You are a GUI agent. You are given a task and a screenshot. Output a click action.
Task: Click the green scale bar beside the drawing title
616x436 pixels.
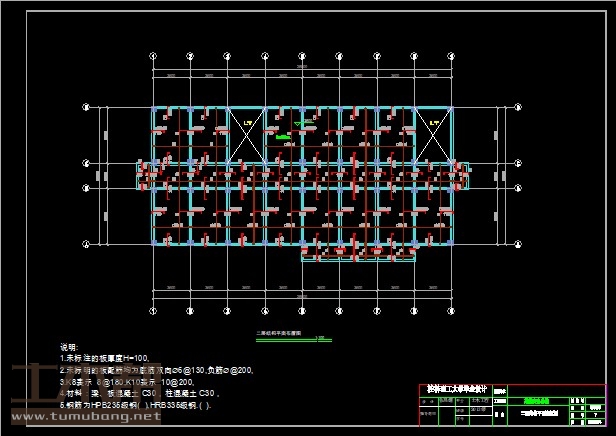320,339
